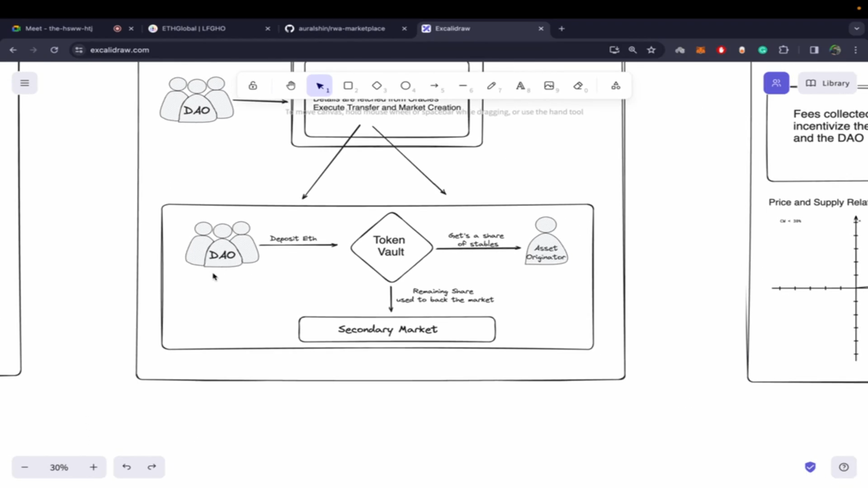The image size is (868, 488).
Task: Open the Extensions puzzle menu
Action: pyautogui.click(x=783, y=50)
